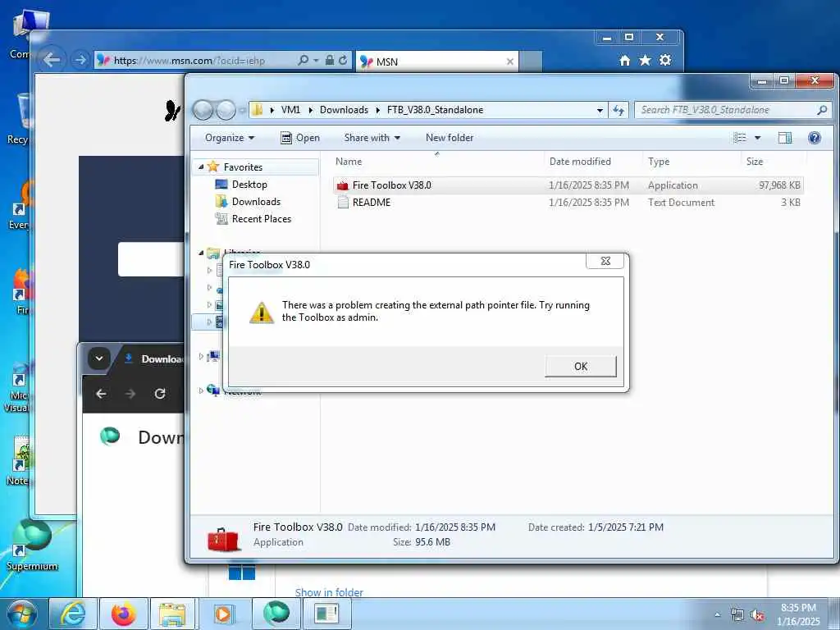
Task: Select Fire Toolbox V38.0 application file
Action: tap(568, 185)
